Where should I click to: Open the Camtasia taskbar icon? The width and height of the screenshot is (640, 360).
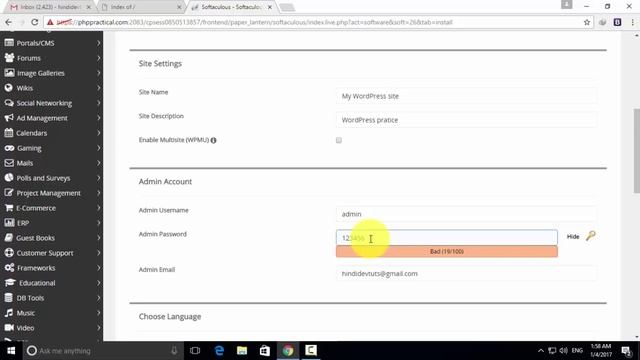coord(311,351)
